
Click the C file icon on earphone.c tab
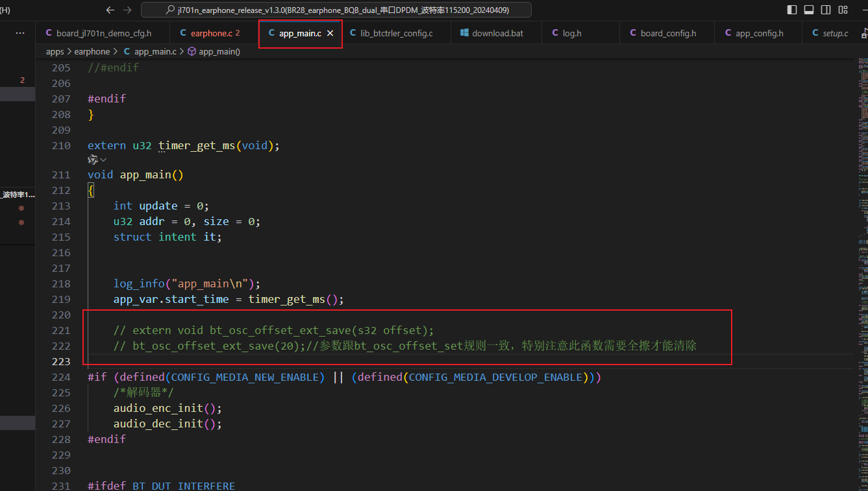(183, 32)
